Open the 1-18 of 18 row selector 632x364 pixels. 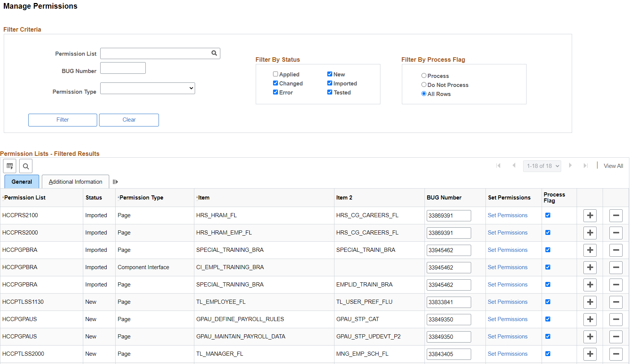[x=542, y=166]
